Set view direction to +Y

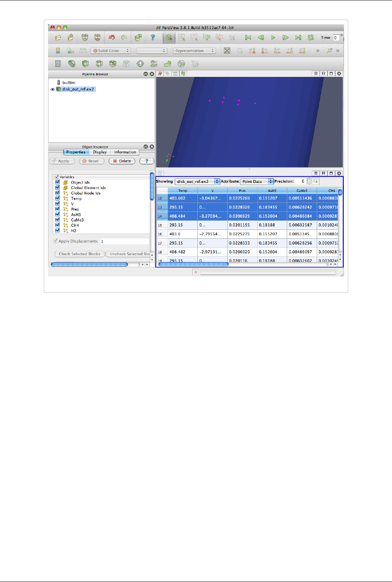pos(277,51)
